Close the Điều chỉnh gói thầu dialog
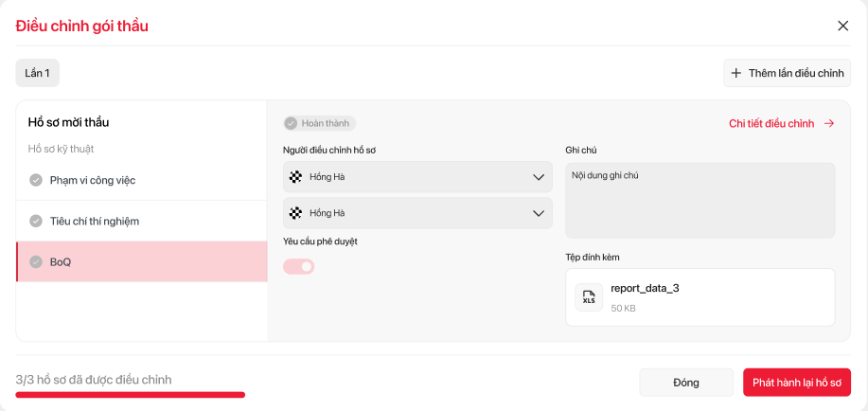Viewport: 868px width, 411px height. pyautogui.click(x=842, y=26)
